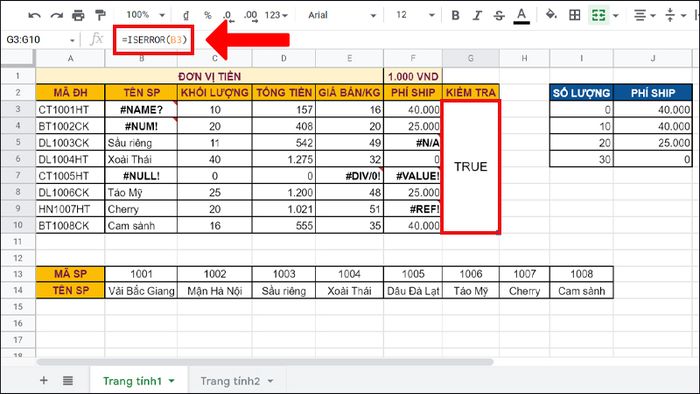Click the #DIV/0! error cell

(x=349, y=176)
